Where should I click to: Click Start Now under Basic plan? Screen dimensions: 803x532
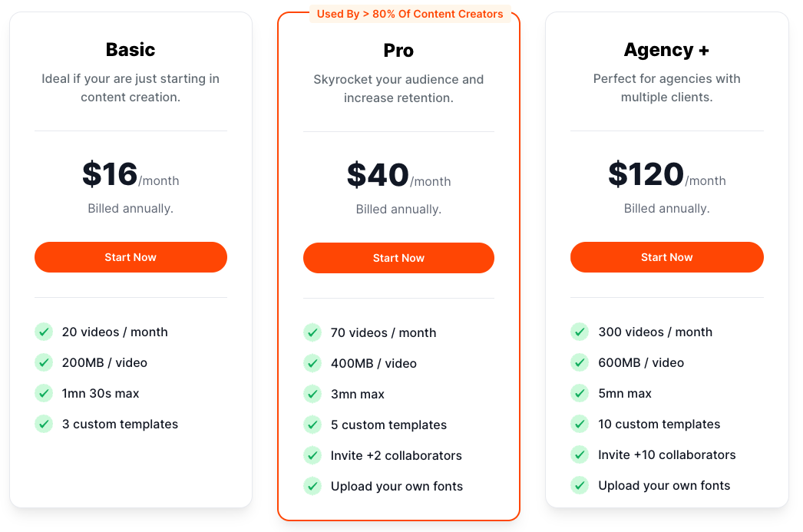tap(131, 257)
